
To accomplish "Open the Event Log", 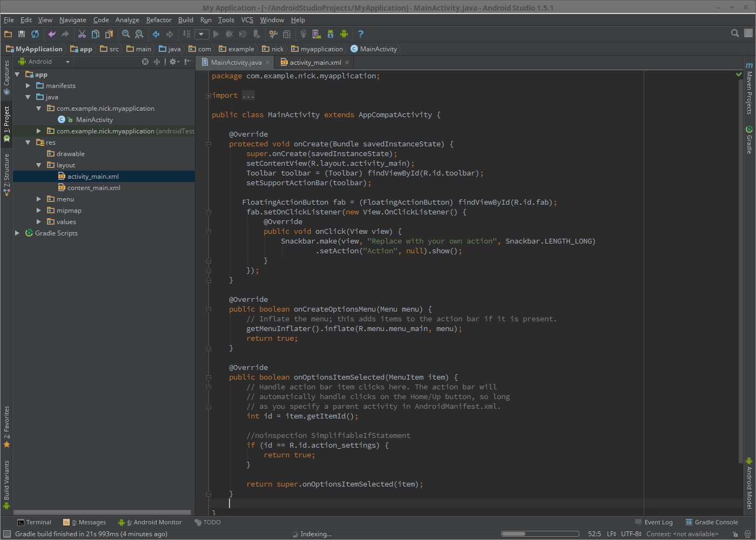I will pyautogui.click(x=654, y=522).
